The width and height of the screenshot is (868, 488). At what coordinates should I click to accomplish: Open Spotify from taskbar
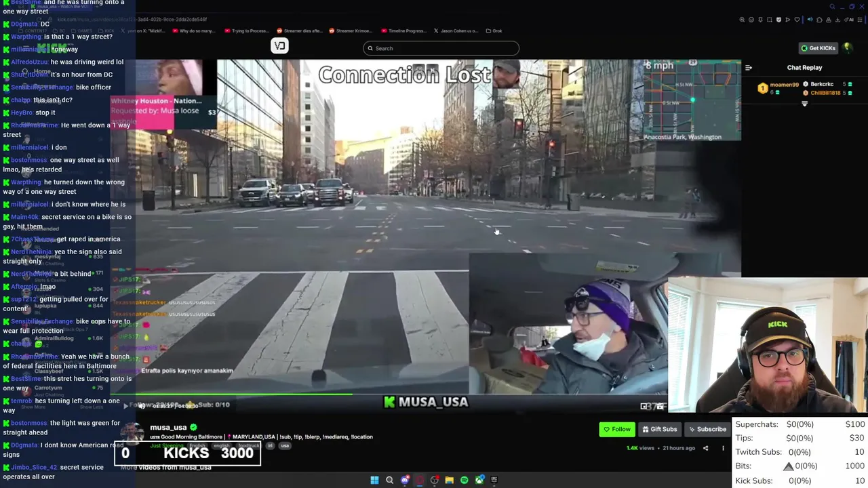[x=465, y=480]
